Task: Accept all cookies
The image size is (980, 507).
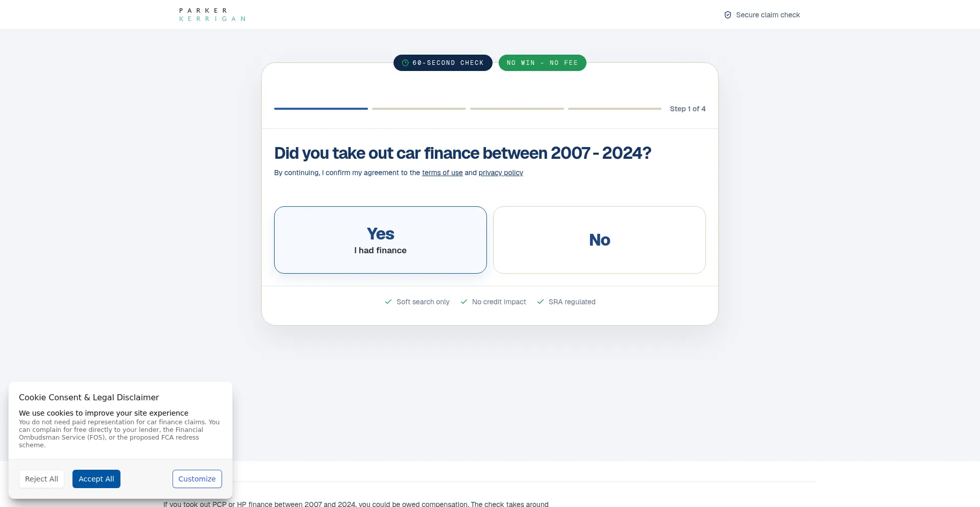Action: pyautogui.click(x=96, y=479)
